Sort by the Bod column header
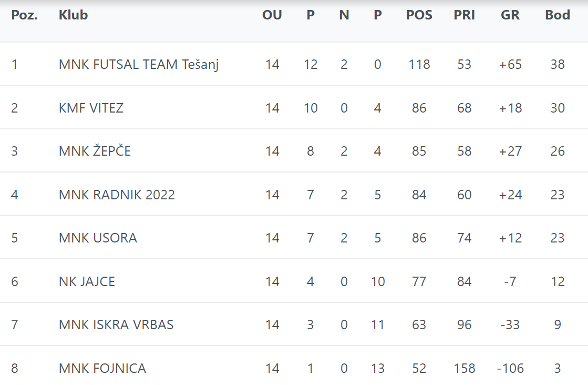 tap(558, 15)
